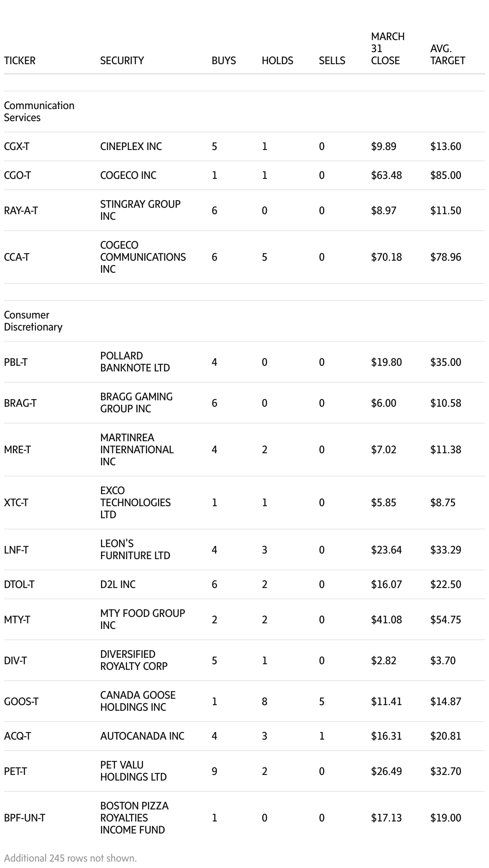
Task: Click the "Additional 245 rows not shown" note
Action: (x=70, y=858)
